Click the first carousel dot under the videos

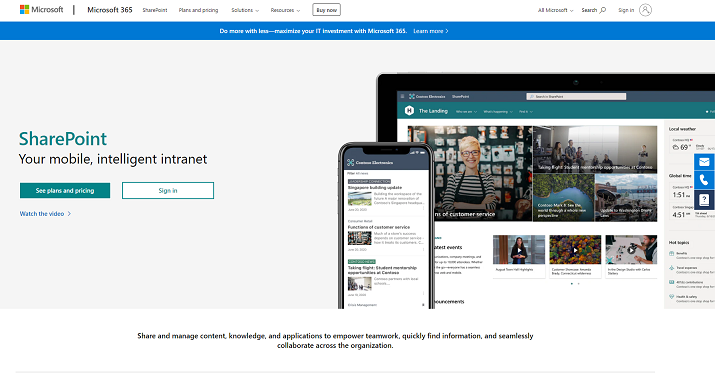point(572,284)
